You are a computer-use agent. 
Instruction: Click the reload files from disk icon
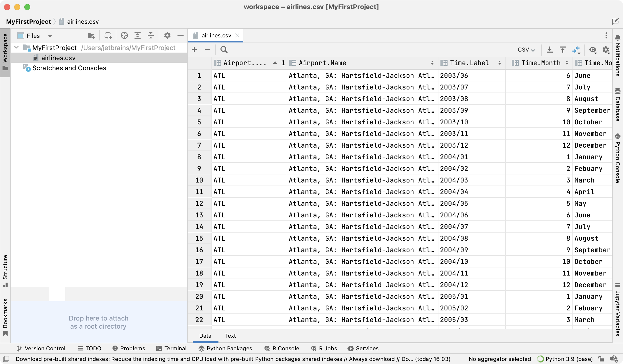click(108, 36)
